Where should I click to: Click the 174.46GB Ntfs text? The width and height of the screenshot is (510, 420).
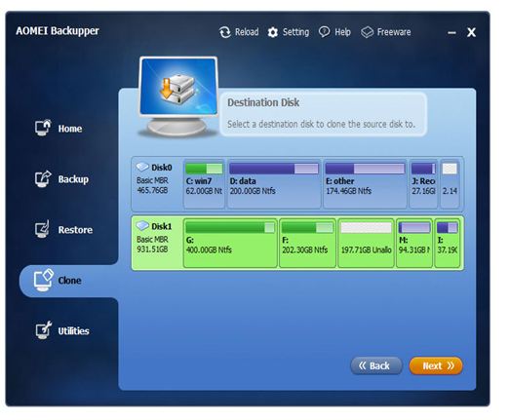coord(349,191)
